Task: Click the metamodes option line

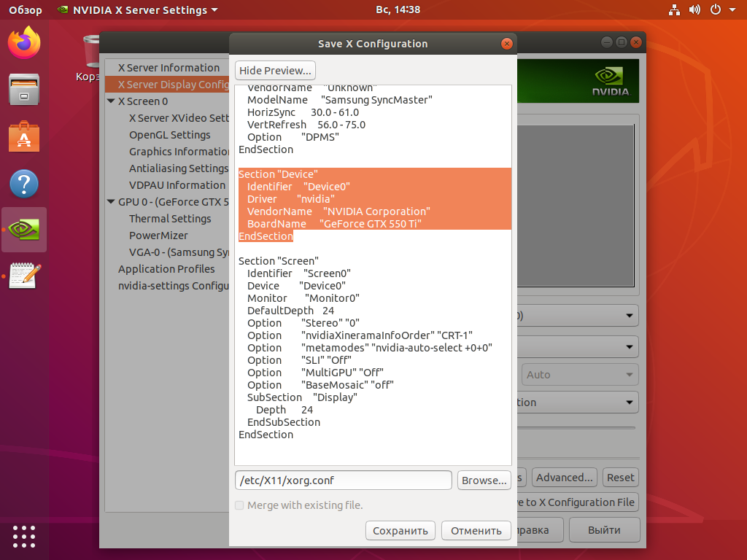Action: pyautogui.click(x=370, y=348)
